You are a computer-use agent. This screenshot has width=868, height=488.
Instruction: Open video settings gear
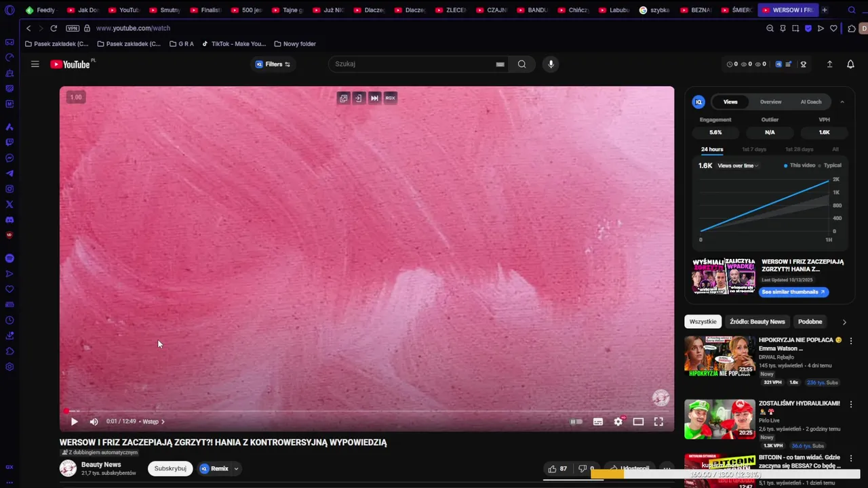pyautogui.click(x=618, y=422)
